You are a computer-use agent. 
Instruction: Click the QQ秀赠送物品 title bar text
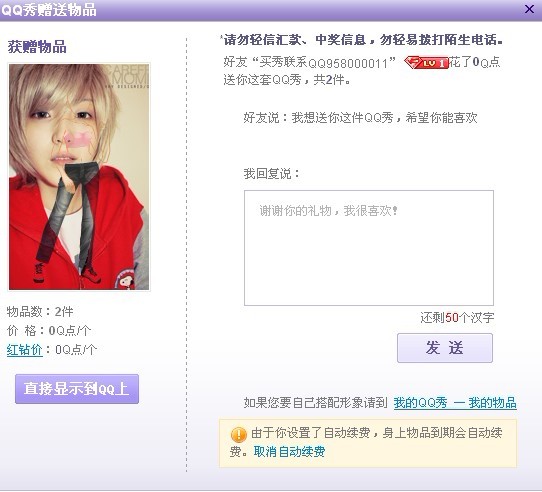pos(49,10)
